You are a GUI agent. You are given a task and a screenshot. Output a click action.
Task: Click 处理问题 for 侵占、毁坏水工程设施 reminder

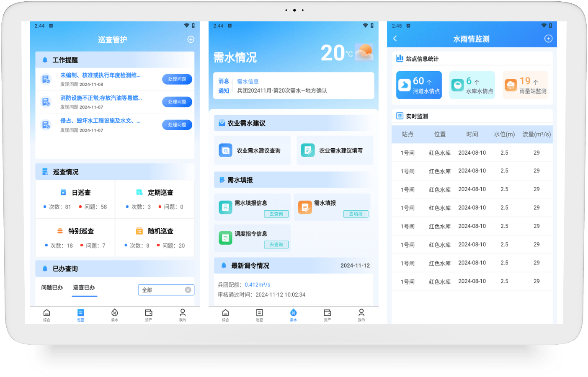click(177, 125)
